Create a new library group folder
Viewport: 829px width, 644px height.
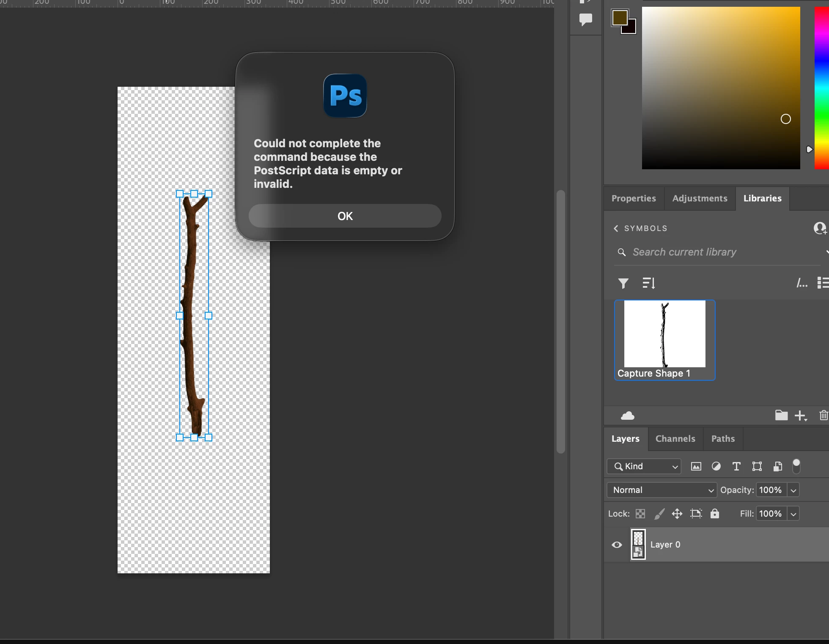781,416
